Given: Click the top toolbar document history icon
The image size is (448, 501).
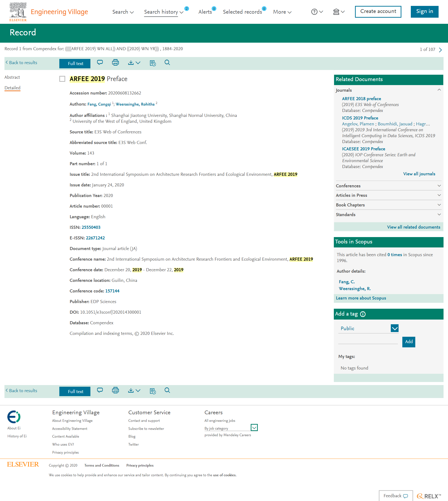Looking at the screenshot, I should pyautogui.click(x=153, y=63).
